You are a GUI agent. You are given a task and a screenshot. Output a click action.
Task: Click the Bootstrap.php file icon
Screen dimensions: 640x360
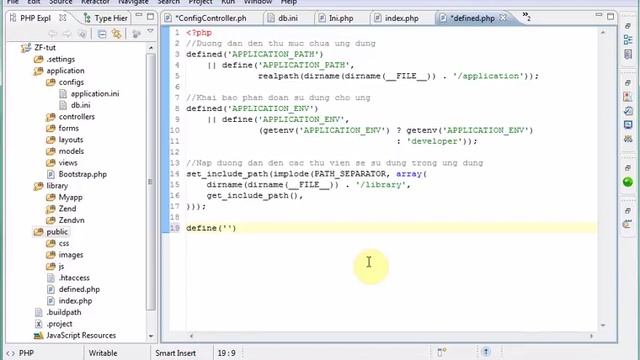pos(51,174)
